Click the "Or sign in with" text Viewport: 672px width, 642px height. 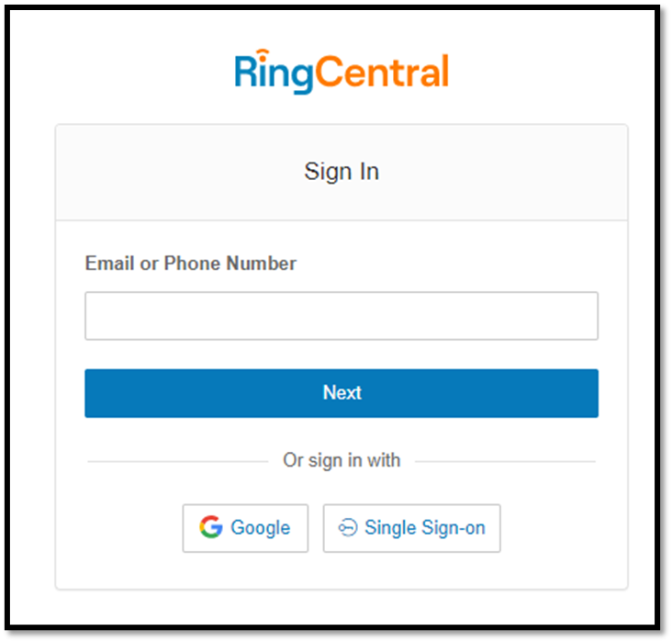(342, 460)
